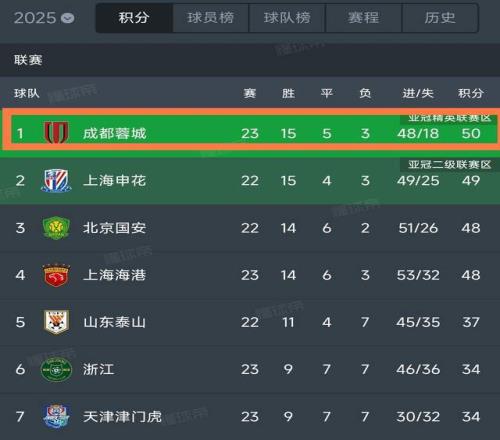
Task: Click the 成都蓉城 team crest icon
Action: pos(56,133)
